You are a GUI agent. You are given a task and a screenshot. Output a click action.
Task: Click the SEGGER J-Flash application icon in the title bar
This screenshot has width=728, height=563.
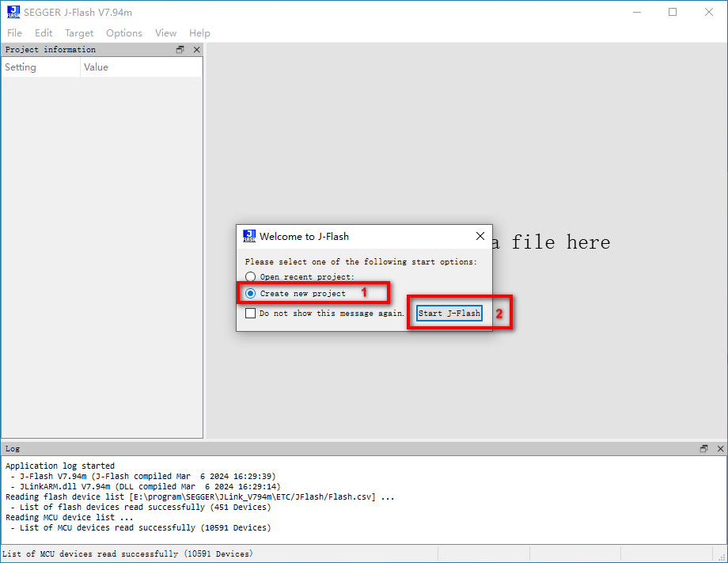pos(13,12)
